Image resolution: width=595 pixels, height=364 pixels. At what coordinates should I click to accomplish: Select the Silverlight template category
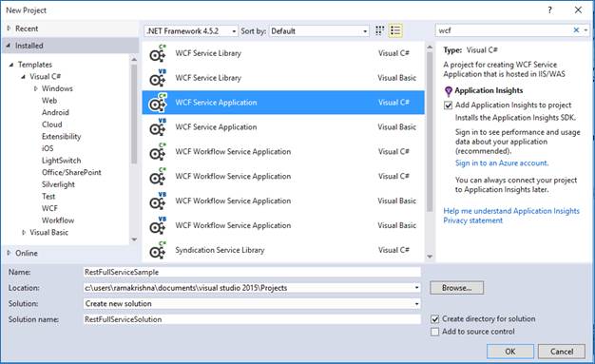[x=58, y=184]
